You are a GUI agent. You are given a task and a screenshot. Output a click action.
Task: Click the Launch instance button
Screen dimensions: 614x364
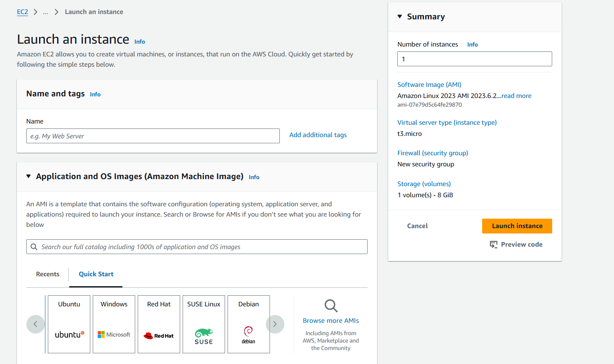(517, 226)
